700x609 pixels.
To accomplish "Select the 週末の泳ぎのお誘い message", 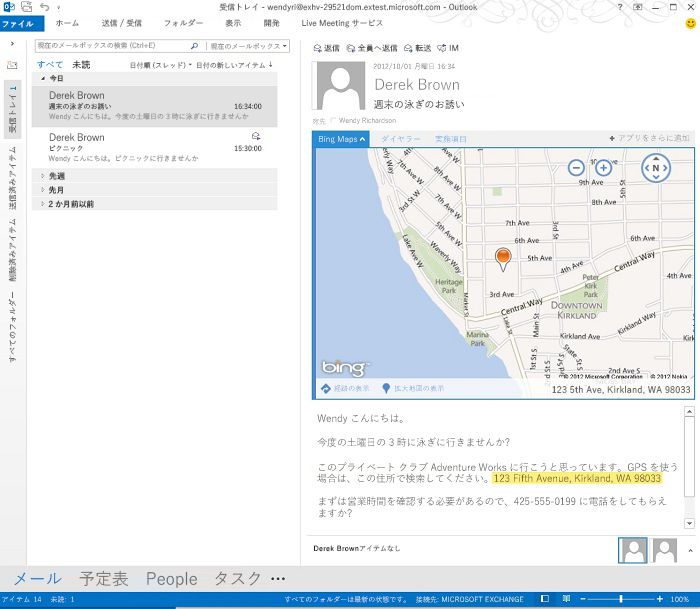I will click(154, 106).
